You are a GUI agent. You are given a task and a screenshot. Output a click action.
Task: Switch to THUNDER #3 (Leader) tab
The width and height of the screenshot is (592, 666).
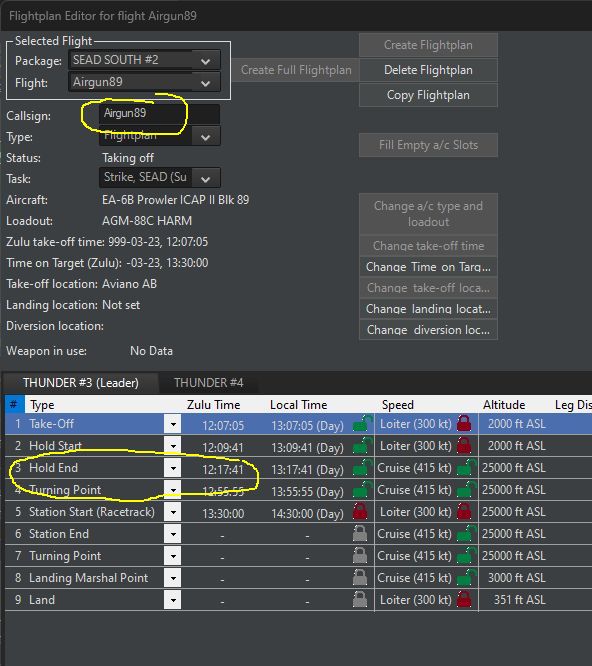(x=81, y=383)
